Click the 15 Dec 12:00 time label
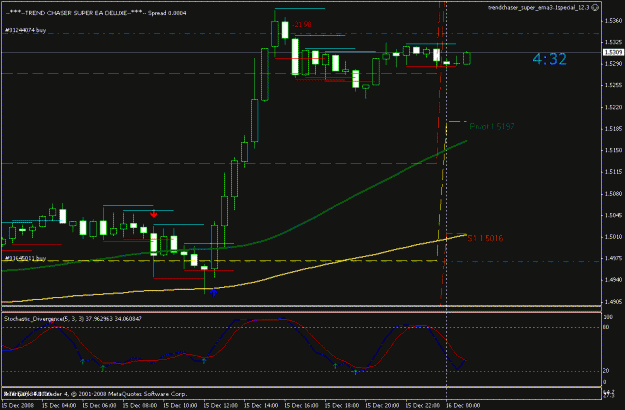 click(221, 406)
